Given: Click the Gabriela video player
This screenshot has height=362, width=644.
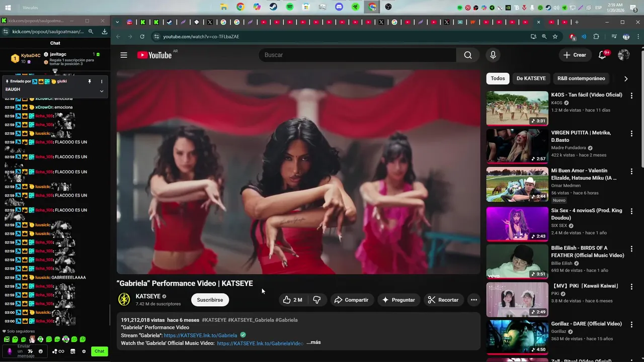Looking at the screenshot, I should pyautogui.click(x=298, y=171).
